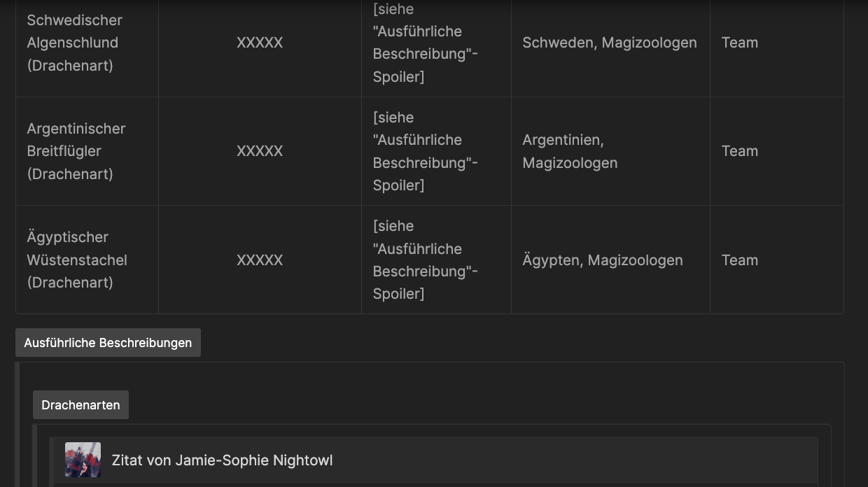Open the Zitat von Jamie-Sophie Nightowl link

(x=222, y=460)
